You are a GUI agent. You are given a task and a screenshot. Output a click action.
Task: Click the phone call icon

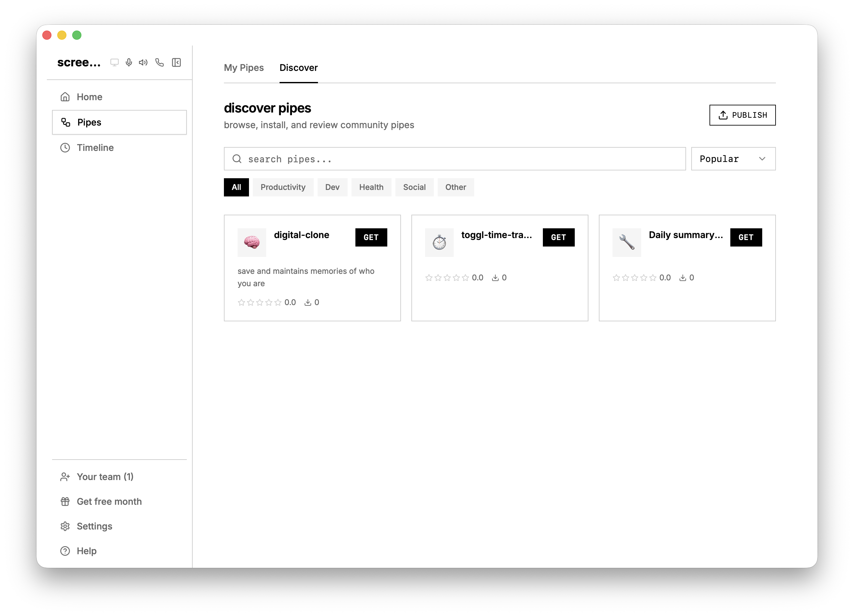(160, 62)
